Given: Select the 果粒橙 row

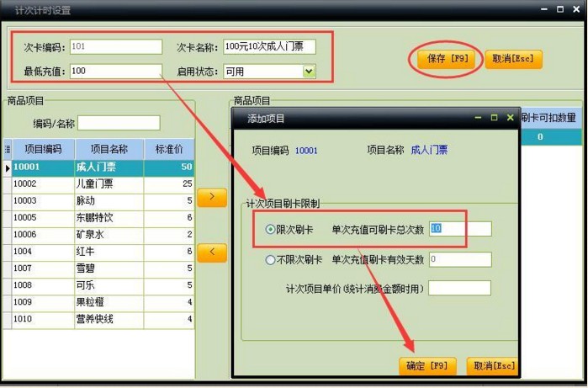Looking at the screenshot, I should pyautogui.click(x=98, y=302).
